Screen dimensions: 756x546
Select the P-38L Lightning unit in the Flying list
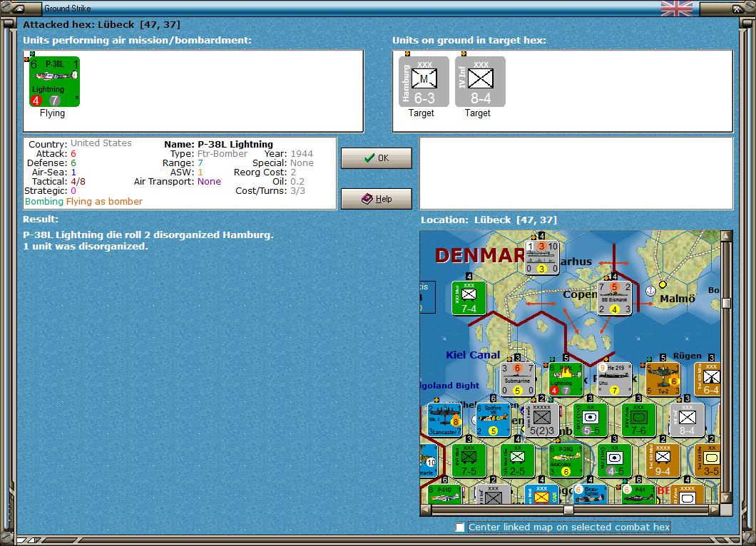pyautogui.click(x=54, y=81)
